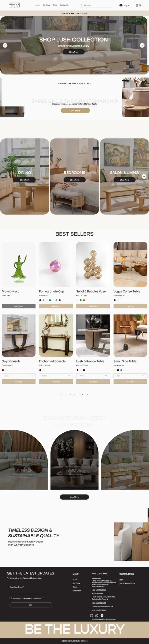Open the Facebook icon in footer
Screen dimensions: 149x644
click(102, 615)
